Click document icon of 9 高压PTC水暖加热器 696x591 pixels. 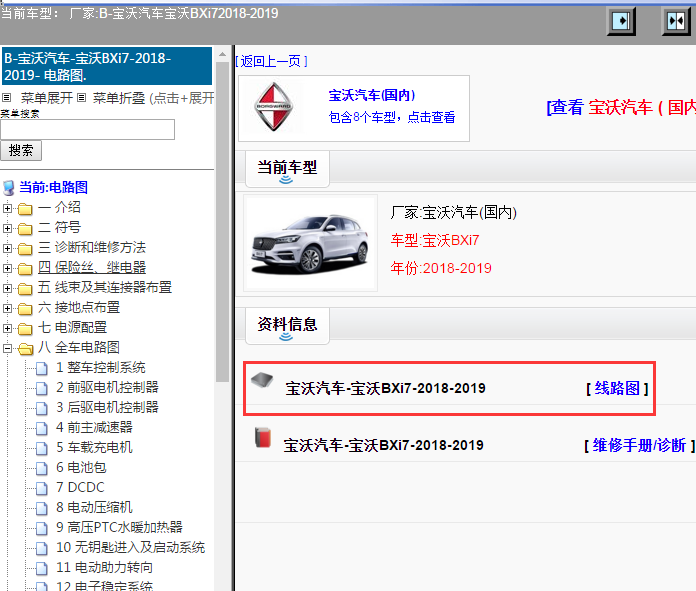42,528
